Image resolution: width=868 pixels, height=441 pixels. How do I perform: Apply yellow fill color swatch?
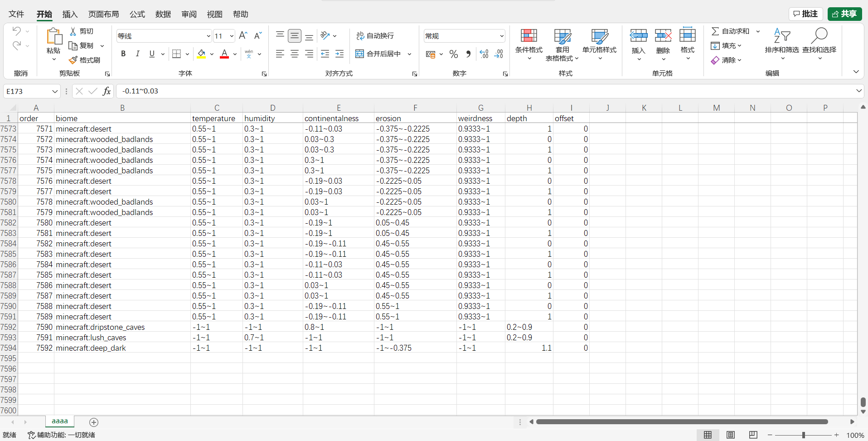[201, 54]
